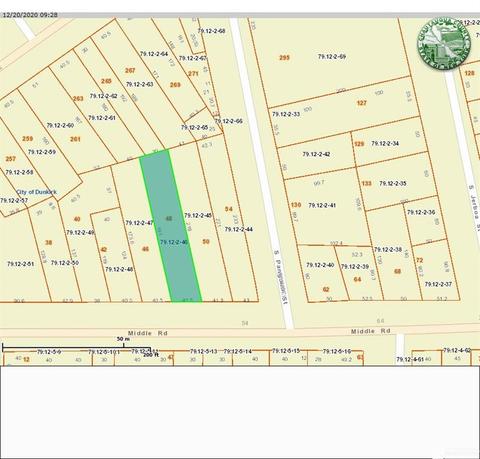The width and height of the screenshot is (480, 459).
Task: Click parcel label 79.12-2-57
Action: click(14, 201)
